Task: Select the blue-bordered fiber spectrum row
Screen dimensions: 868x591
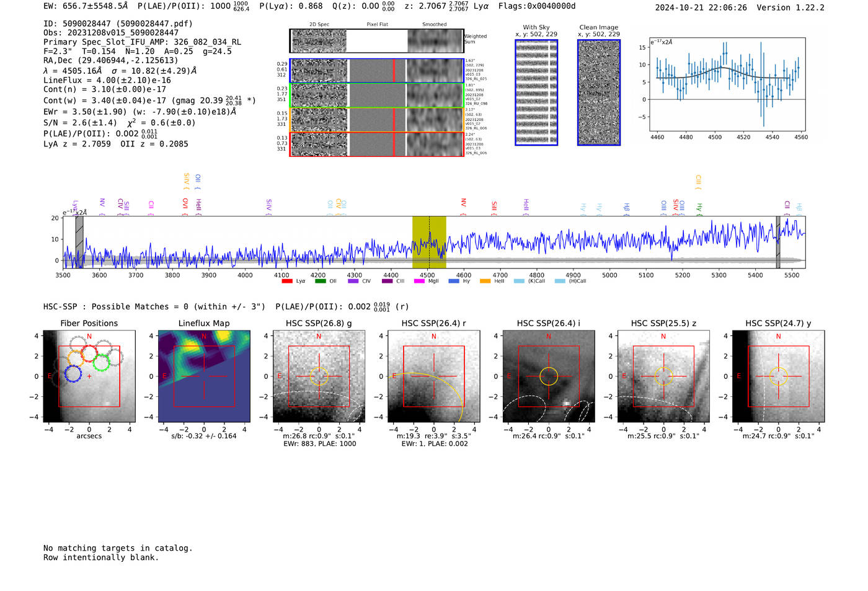Action: click(376, 71)
